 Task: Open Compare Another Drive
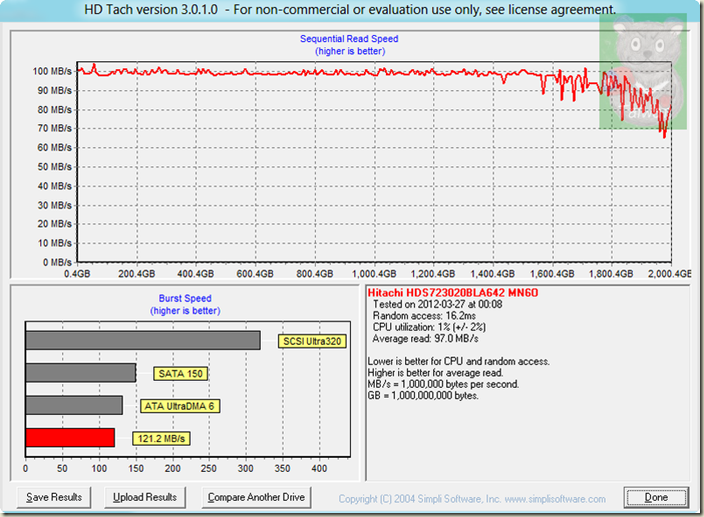point(255,497)
